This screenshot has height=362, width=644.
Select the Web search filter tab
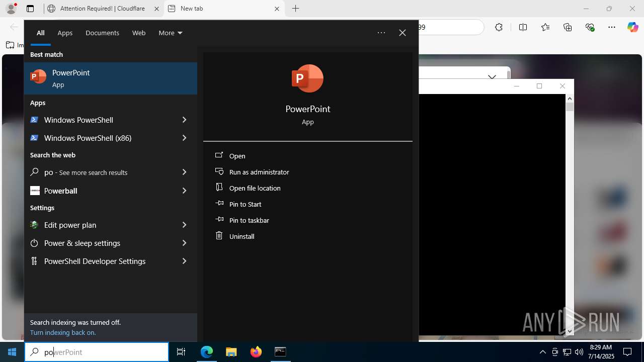[x=139, y=33]
